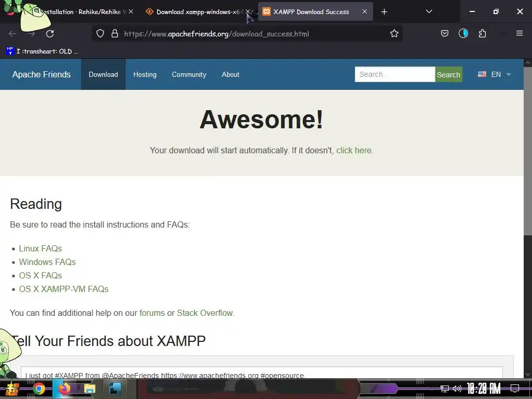
Task: Click the taskbar clock showing 10:20 AM
Action: pyautogui.click(x=484, y=389)
